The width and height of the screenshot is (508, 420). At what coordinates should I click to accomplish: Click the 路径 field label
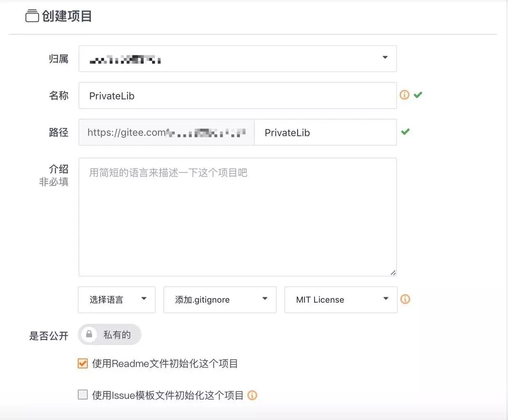pos(59,132)
